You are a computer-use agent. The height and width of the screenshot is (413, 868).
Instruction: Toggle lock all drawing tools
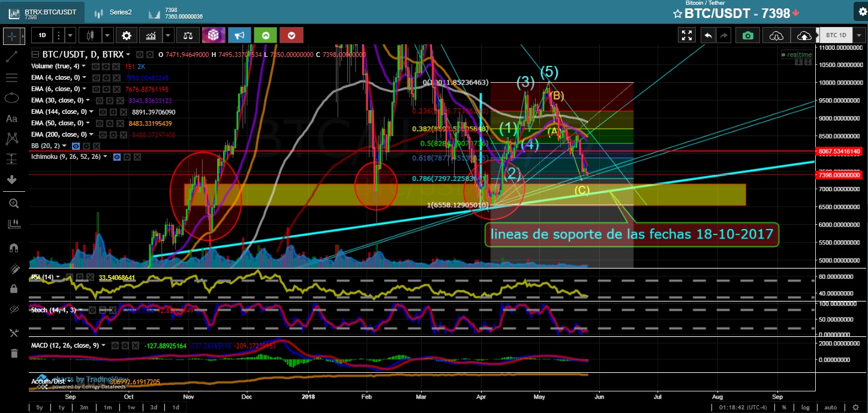tap(13, 288)
